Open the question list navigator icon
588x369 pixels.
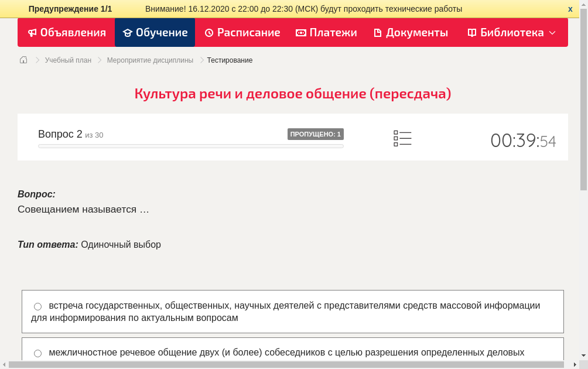coord(402,138)
